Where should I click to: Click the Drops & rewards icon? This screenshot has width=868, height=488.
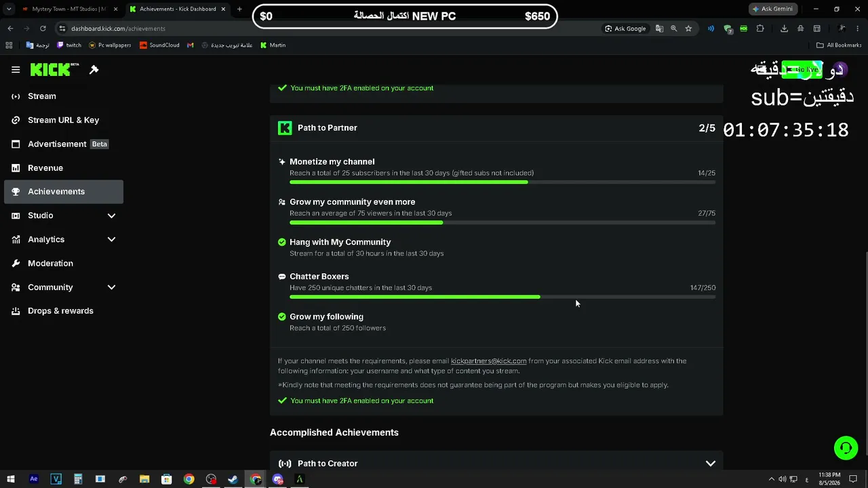click(x=16, y=311)
